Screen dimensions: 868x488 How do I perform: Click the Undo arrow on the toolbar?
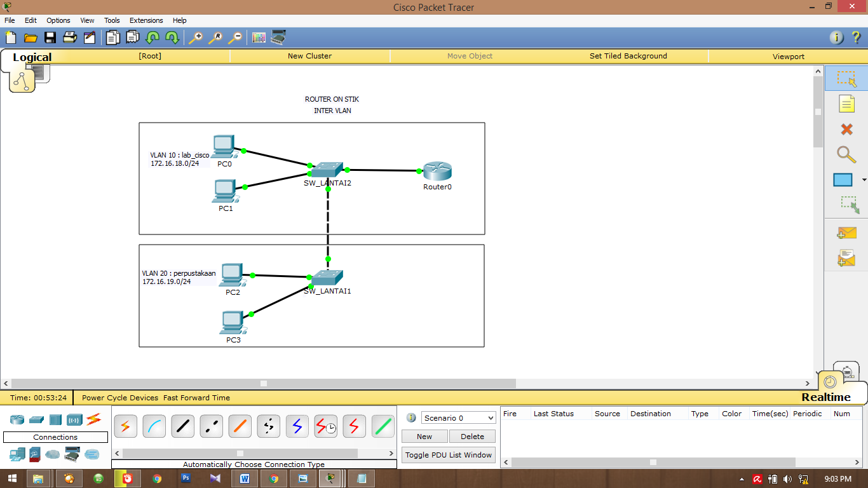pos(153,37)
